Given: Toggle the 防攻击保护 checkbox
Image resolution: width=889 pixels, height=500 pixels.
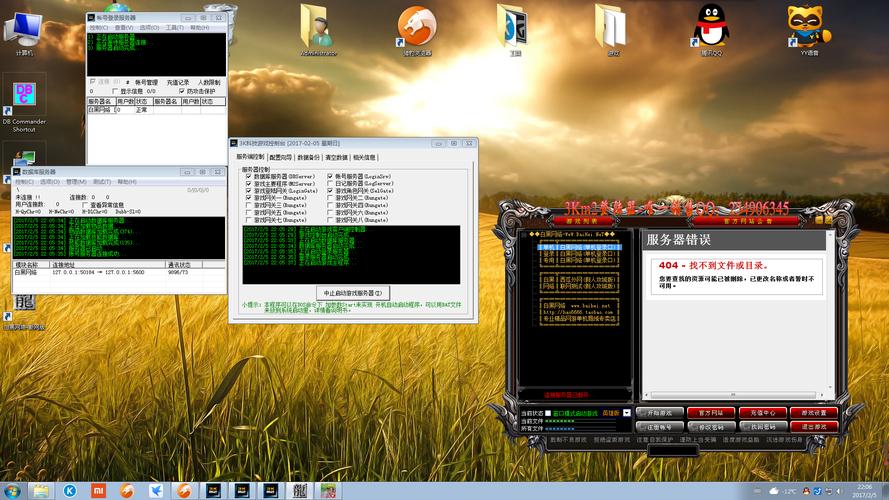Looking at the screenshot, I should (x=181, y=91).
